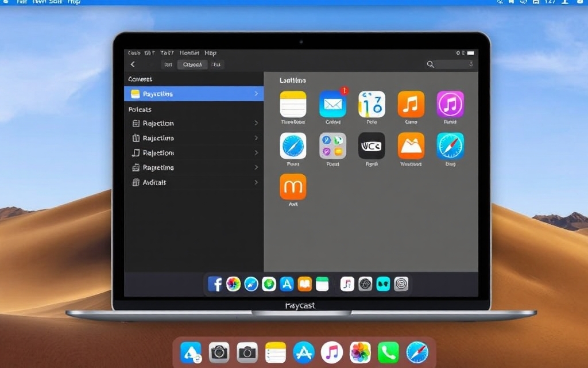Open the cyan compass app in the grid
Screen dimensions: 588x368
click(x=450, y=145)
